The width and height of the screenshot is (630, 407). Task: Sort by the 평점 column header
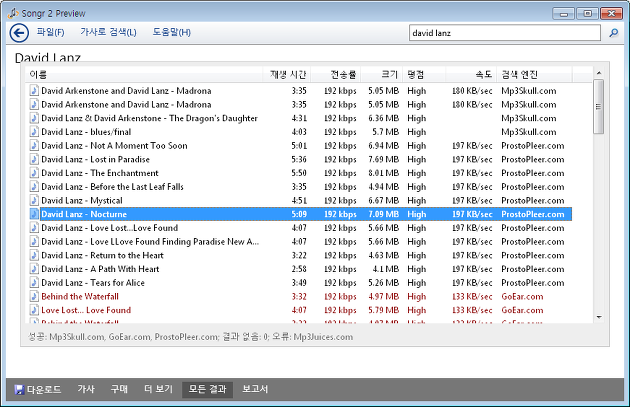click(x=424, y=74)
